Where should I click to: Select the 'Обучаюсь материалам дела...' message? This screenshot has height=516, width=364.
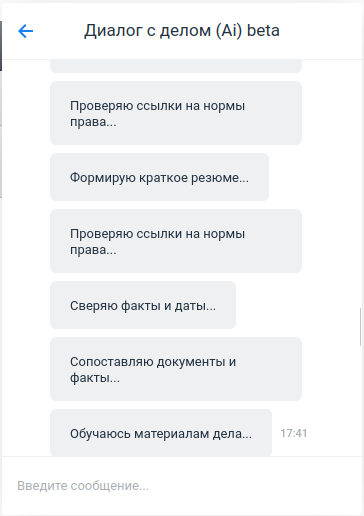click(x=161, y=433)
